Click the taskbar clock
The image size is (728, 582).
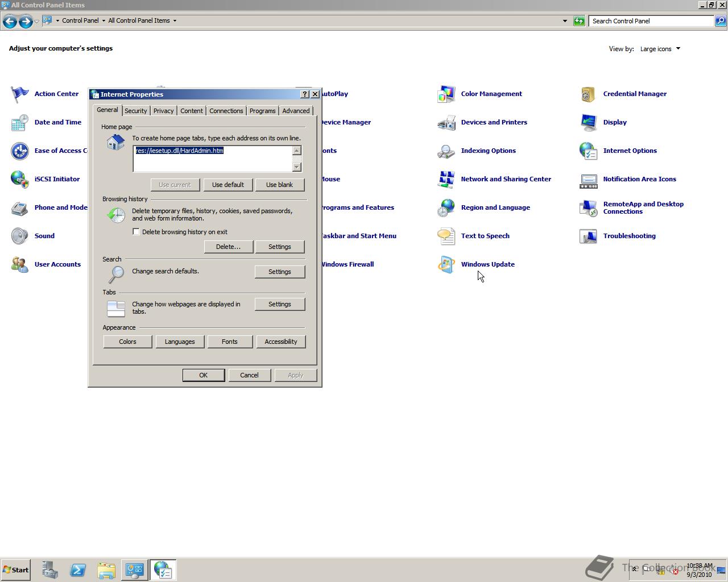pyautogui.click(x=699, y=570)
